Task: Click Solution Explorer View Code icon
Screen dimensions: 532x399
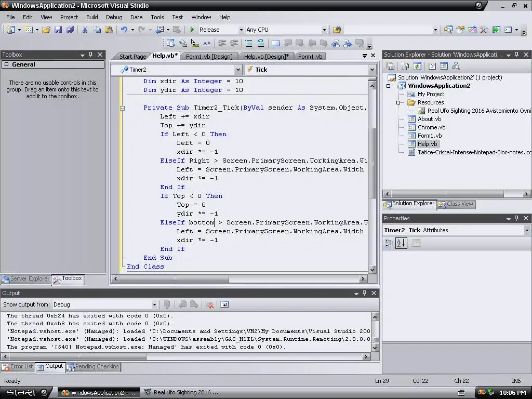Action: (432, 66)
